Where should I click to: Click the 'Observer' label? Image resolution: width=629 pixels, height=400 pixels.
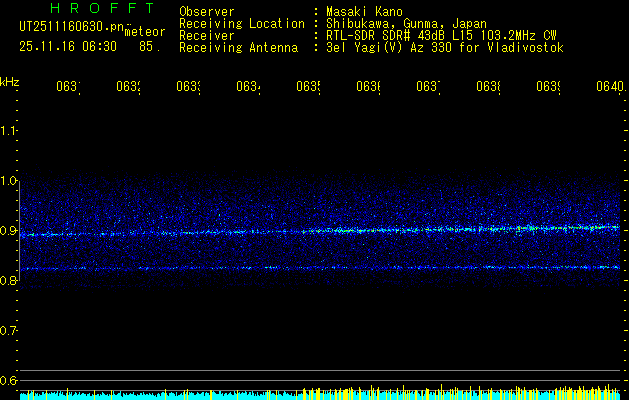tap(207, 12)
